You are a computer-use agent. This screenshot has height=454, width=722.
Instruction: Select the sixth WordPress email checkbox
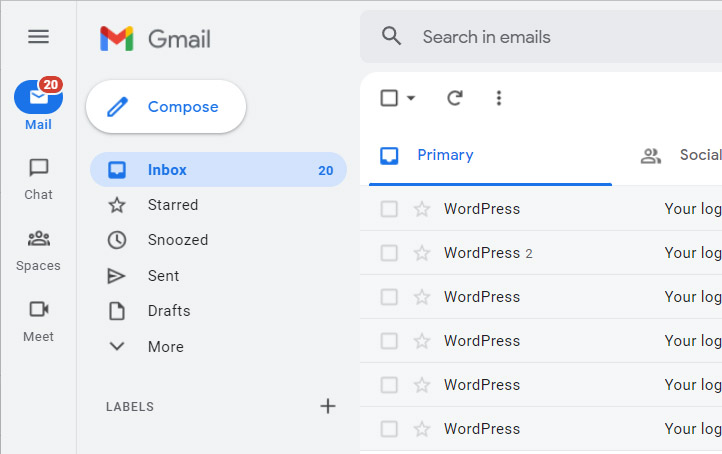[389, 429]
